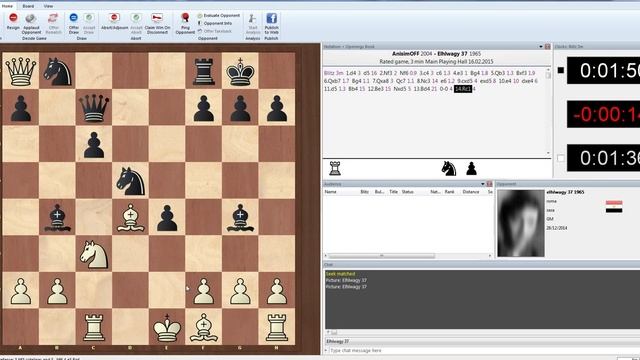Screen dimensions: 640x360
Task: Click the Resign button in ribbon
Action: (13, 21)
